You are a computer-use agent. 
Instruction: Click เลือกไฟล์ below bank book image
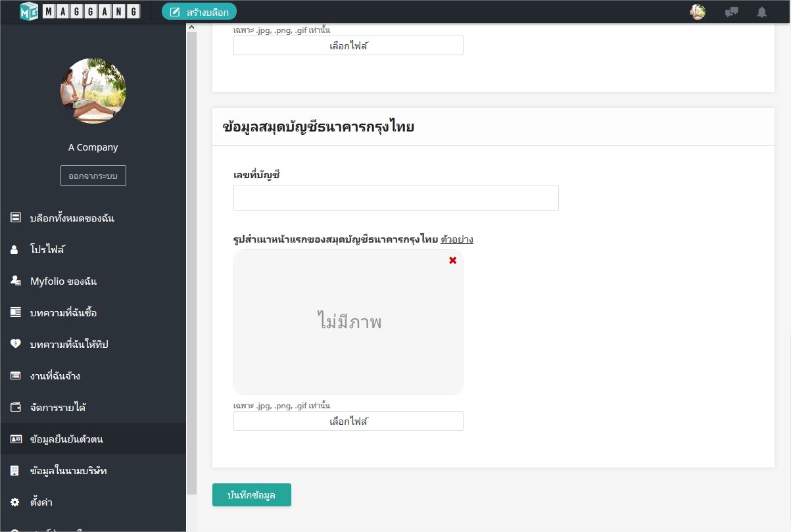[x=348, y=421]
